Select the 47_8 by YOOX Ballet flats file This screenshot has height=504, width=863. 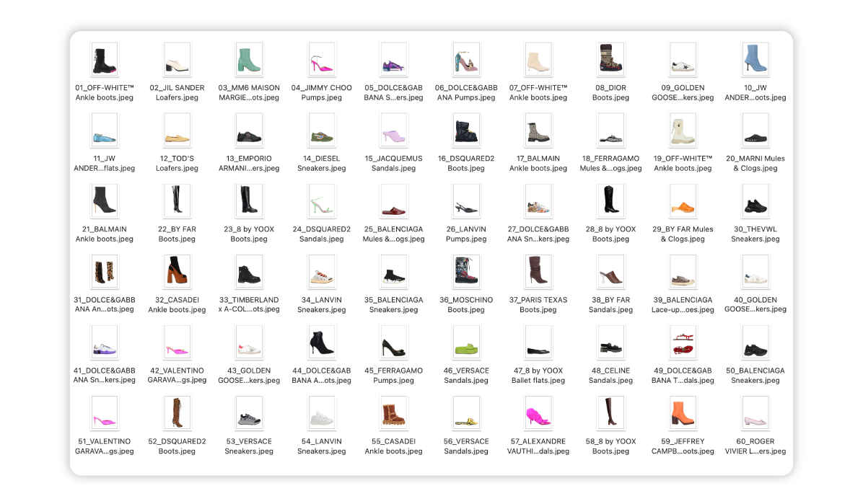(x=538, y=343)
